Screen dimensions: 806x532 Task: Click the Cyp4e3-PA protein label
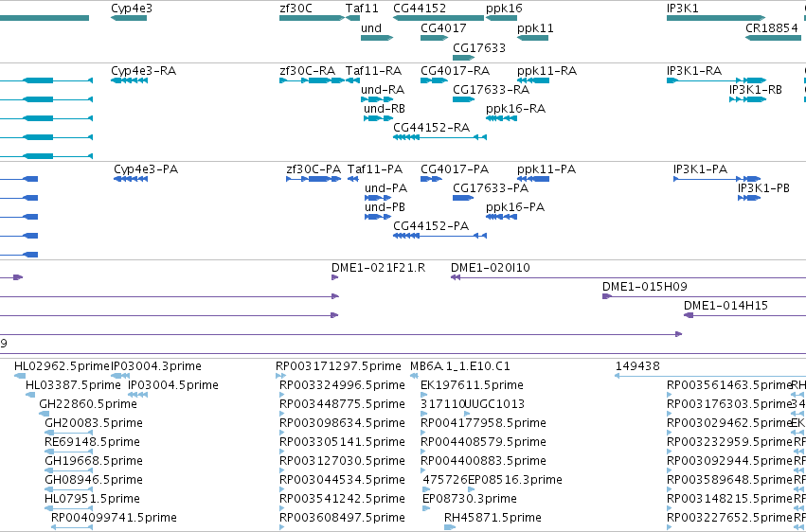point(146,168)
